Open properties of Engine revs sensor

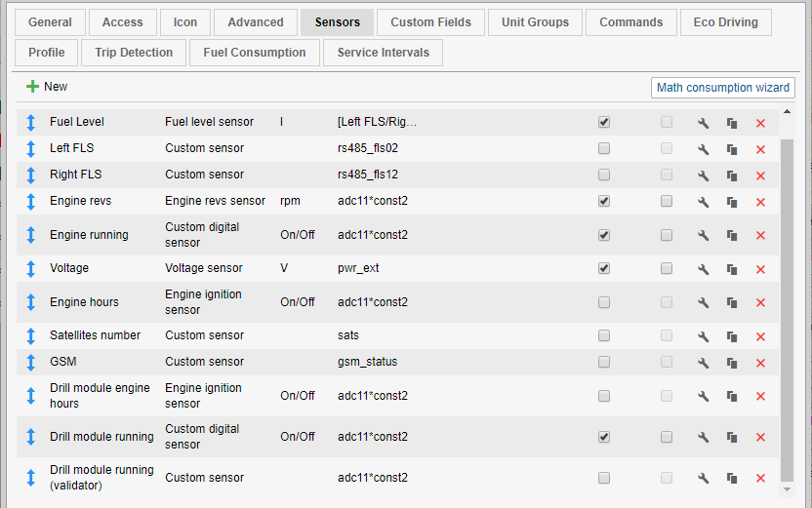(703, 202)
